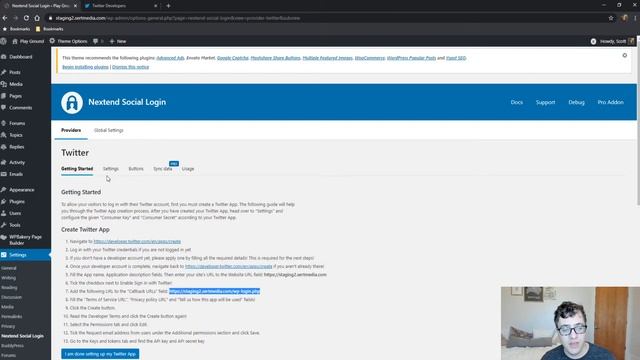The height and width of the screenshot is (360, 640).
Task: Click the browser forward arrow
Action: point(16,18)
